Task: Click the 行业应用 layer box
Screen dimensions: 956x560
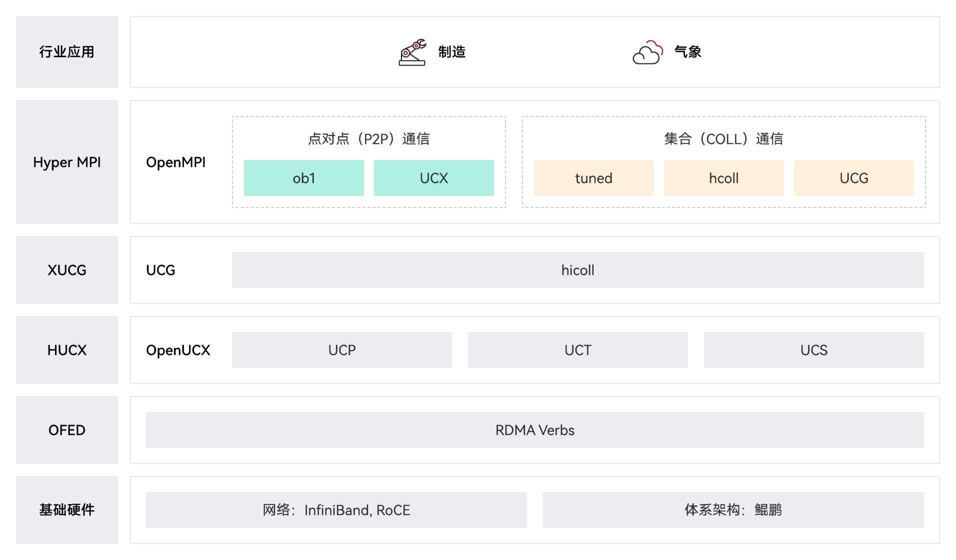Action: 67,52
